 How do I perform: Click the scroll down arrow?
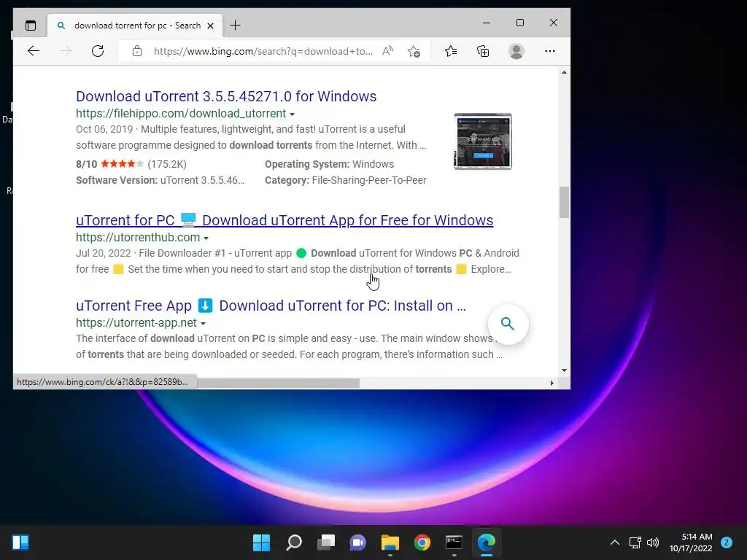click(564, 370)
